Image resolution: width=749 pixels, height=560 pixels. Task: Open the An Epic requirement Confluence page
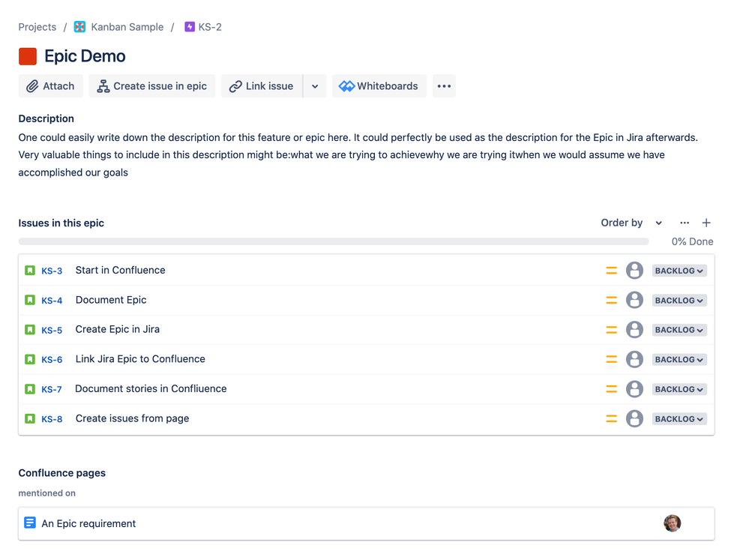pos(89,524)
